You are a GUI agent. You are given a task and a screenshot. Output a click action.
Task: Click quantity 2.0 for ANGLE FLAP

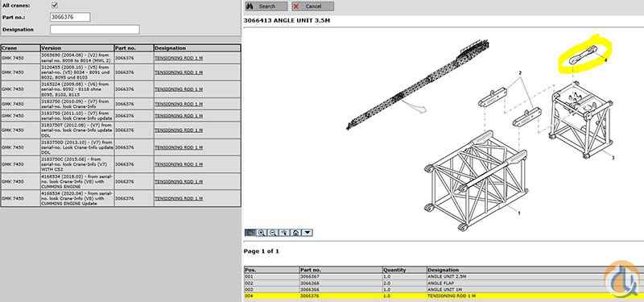[x=386, y=283]
